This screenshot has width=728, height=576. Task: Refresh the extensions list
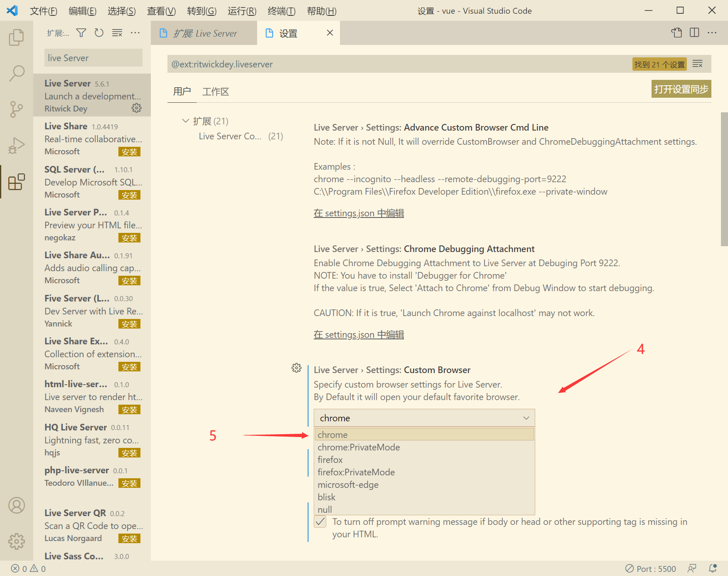99,32
